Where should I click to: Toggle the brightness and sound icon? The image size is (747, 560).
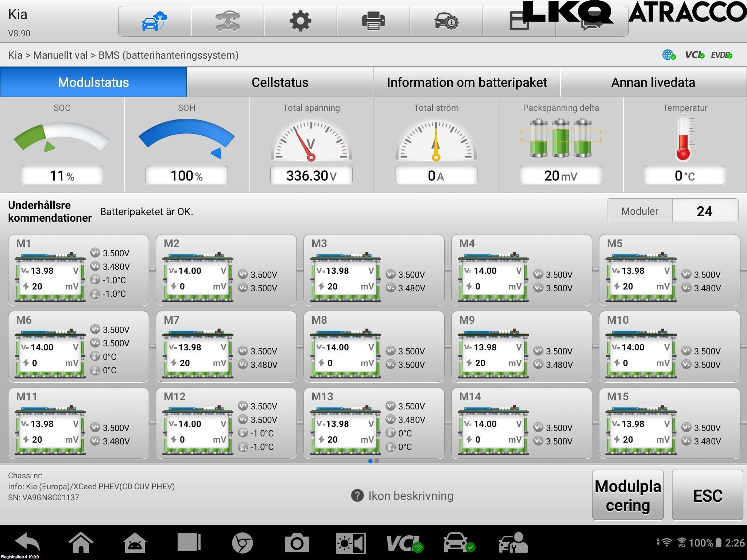coord(351,543)
